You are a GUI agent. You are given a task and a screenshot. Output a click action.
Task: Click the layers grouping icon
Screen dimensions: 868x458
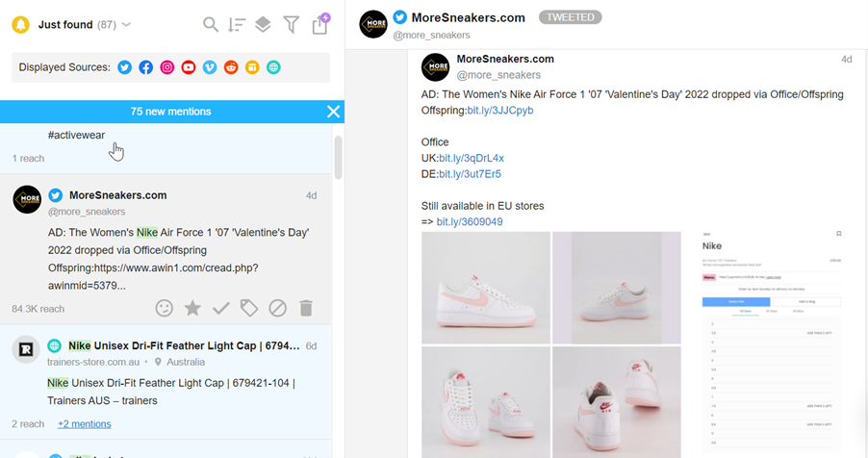(x=263, y=24)
